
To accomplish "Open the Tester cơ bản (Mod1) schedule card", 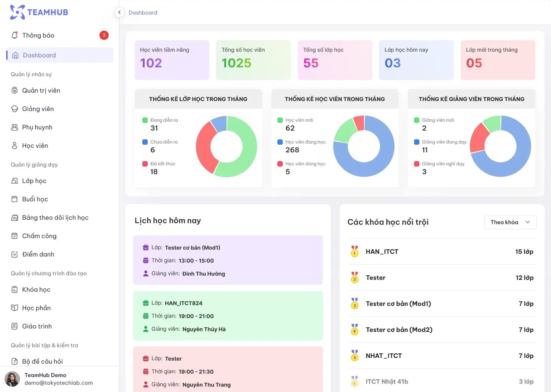I will click(x=228, y=260).
